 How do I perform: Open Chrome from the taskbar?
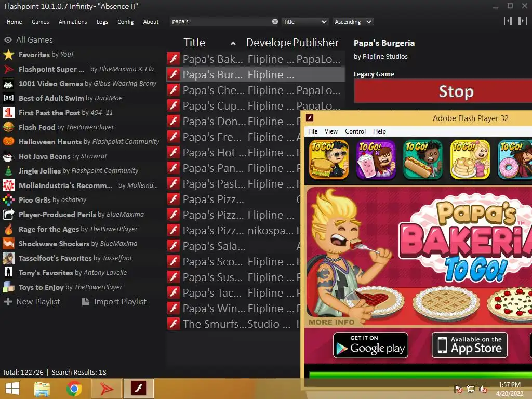(x=74, y=389)
